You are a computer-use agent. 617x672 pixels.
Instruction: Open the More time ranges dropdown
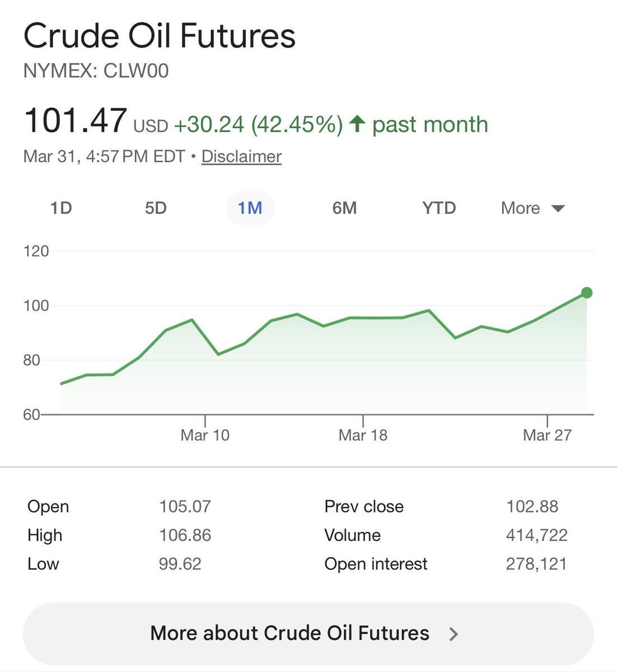point(521,208)
